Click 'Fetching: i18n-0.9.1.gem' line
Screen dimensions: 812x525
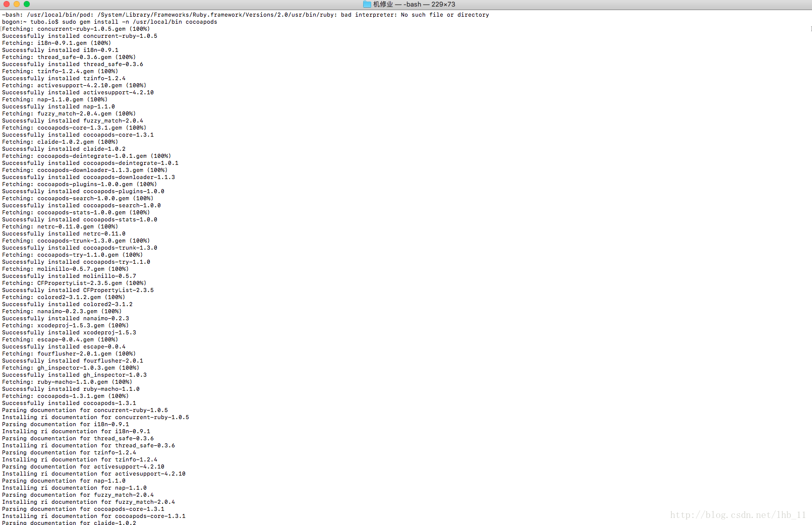click(x=56, y=43)
